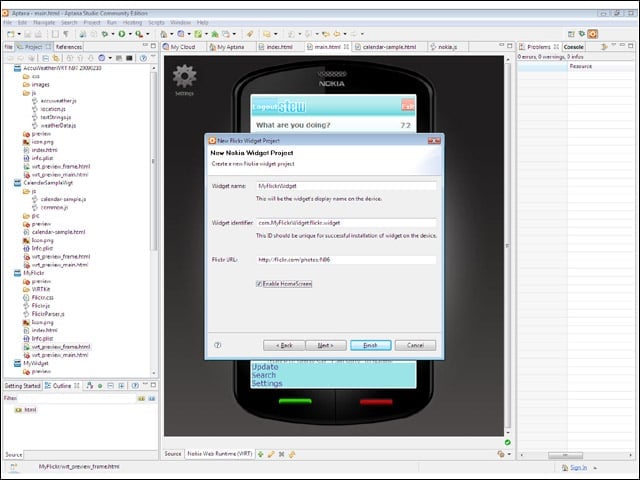
Task: Click the orange Aptana perspective icon
Action: coord(593,34)
